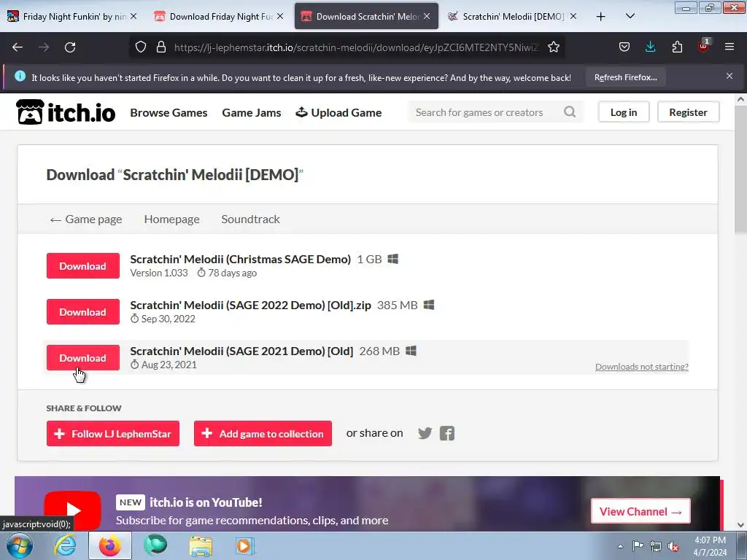
Task: Click the uBlock extension badge icon
Action: 703,46
